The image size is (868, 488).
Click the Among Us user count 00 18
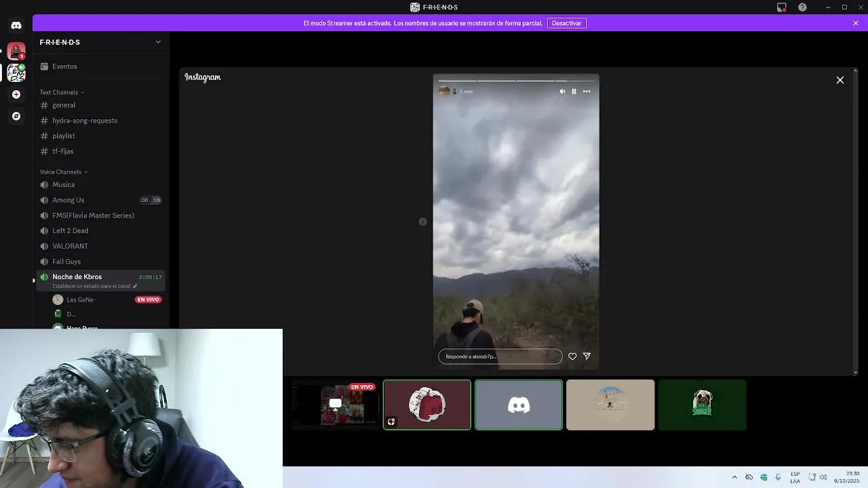point(151,200)
